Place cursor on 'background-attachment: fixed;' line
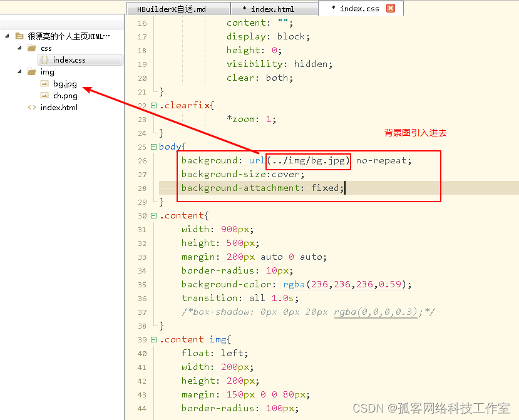 coord(263,188)
